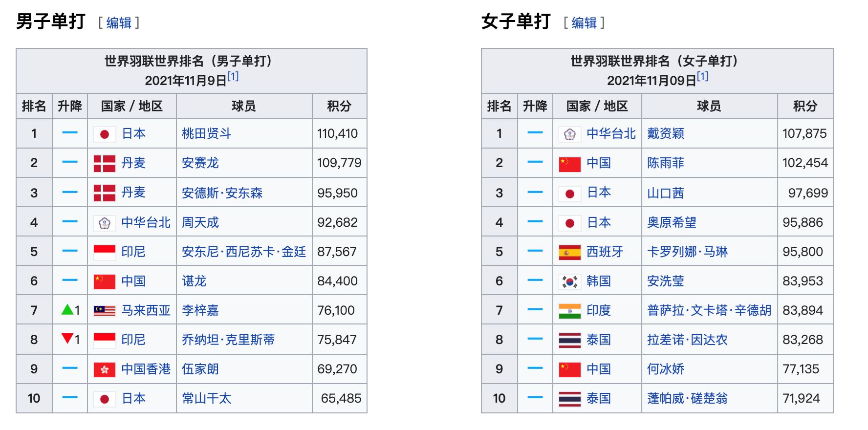868x430 pixels.
Task: Click the South Korea flag beside 安洗莹
Action: (569, 281)
